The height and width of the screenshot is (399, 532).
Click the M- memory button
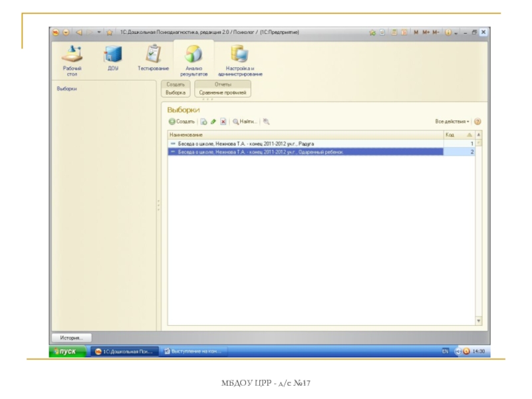[x=436, y=32]
